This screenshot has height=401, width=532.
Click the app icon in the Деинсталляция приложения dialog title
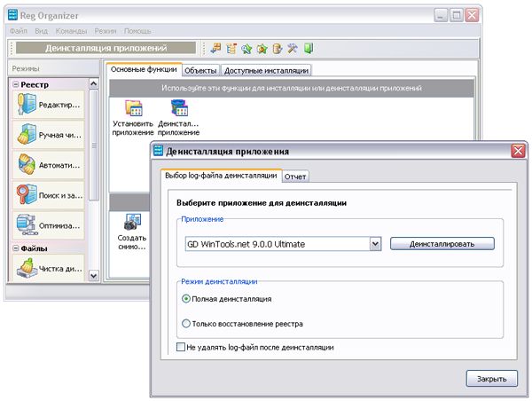pos(158,151)
